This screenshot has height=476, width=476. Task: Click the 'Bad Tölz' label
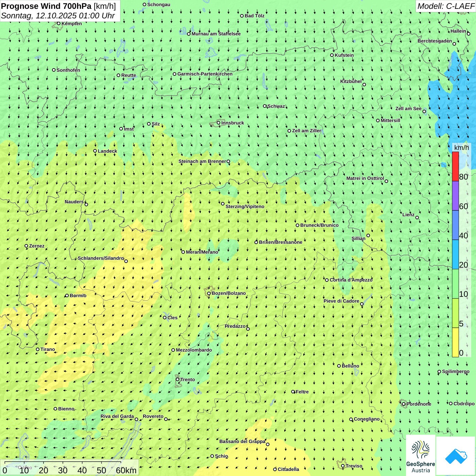pos(254,16)
